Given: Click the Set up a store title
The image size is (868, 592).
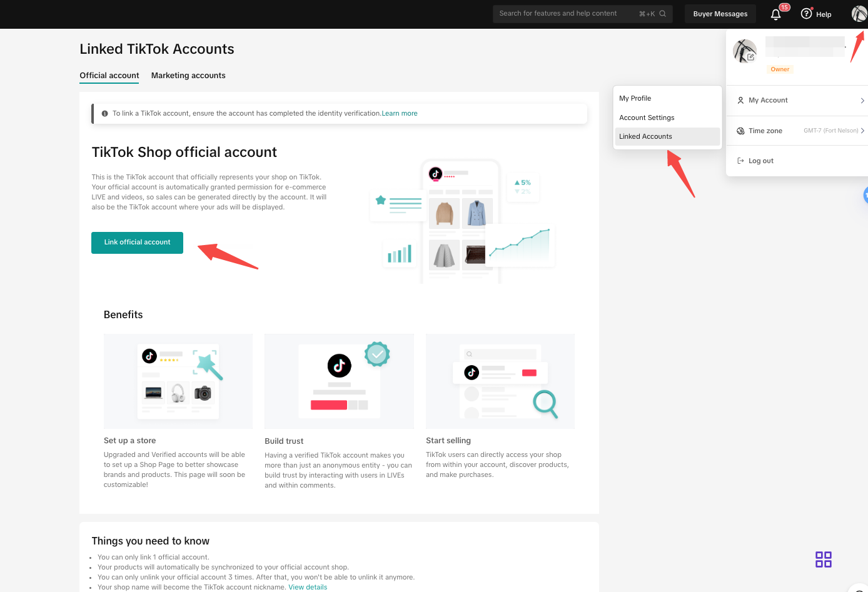Looking at the screenshot, I should [x=130, y=441].
